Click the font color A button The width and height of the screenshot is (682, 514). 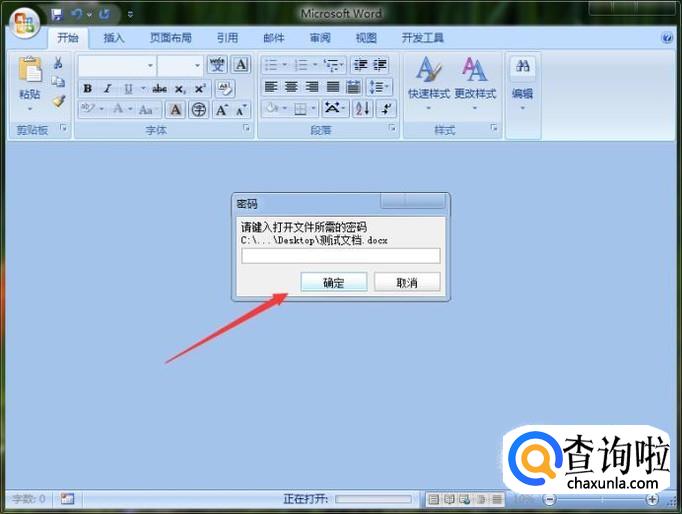117,109
